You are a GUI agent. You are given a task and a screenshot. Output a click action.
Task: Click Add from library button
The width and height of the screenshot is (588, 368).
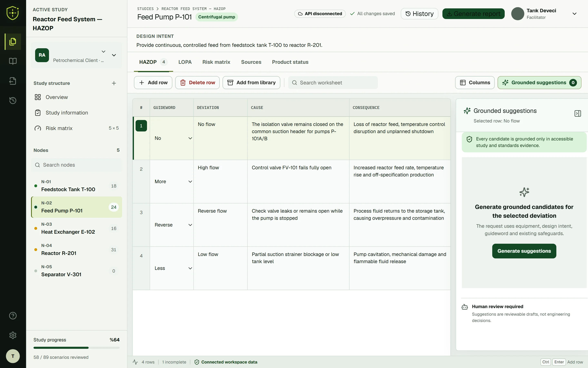point(251,83)
